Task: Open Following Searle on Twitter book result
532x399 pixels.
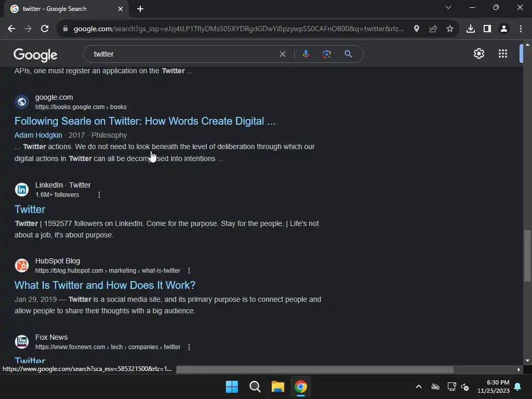Action: click(145, 121)
